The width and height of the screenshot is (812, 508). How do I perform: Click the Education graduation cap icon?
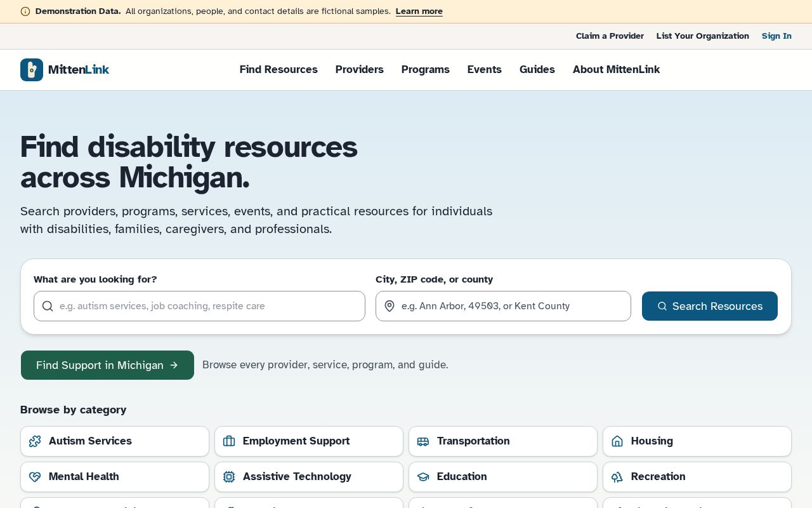tap(423, 477)
